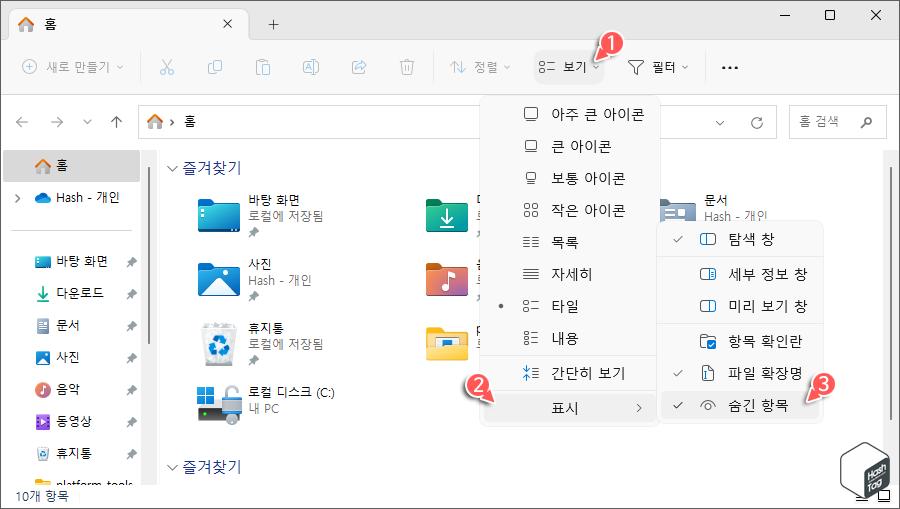Toggle 숨긴 항목 hidden items
Image resolution: width=900 pixels, height=509 pixels.
click(740, 406)
